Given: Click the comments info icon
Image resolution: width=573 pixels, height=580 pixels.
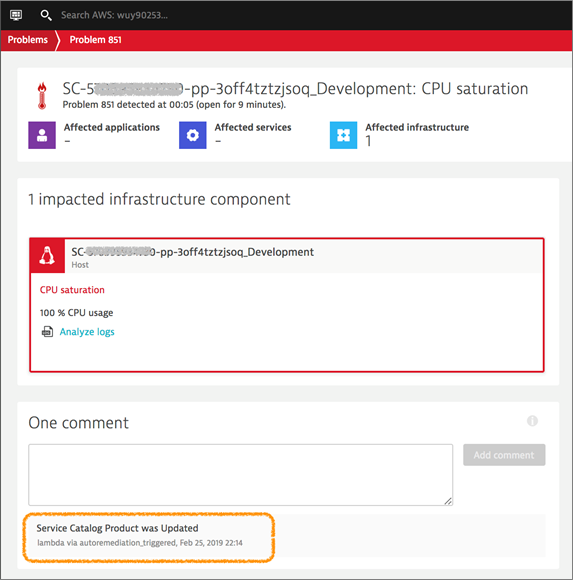Looking at the screenshot, I should pyautogui.click(x=532, y=421).
